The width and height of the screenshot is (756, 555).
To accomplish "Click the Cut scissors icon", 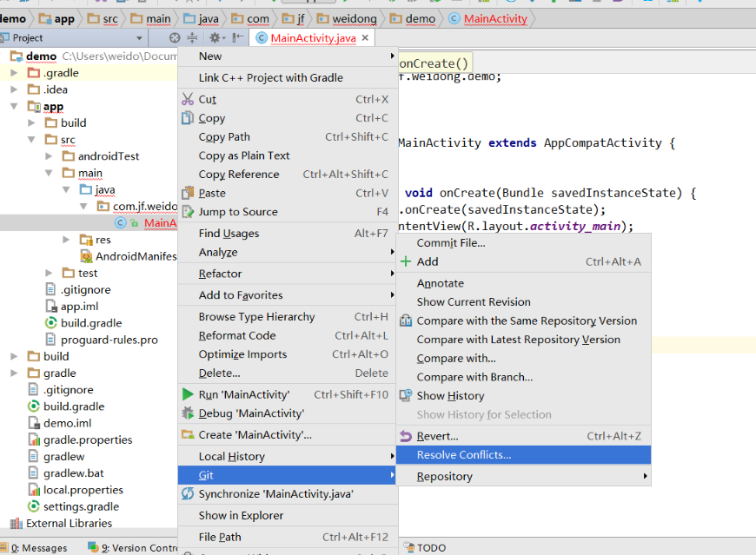I will [188, 99].
